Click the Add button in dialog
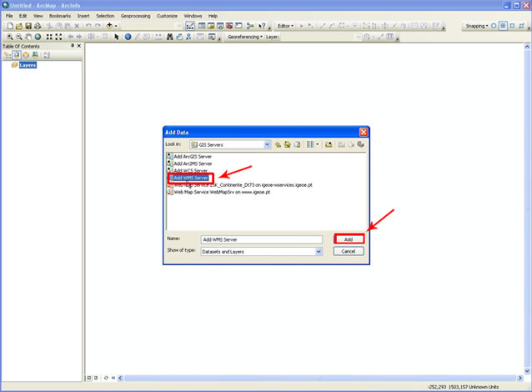532x392 pixels. click(349, 239)
